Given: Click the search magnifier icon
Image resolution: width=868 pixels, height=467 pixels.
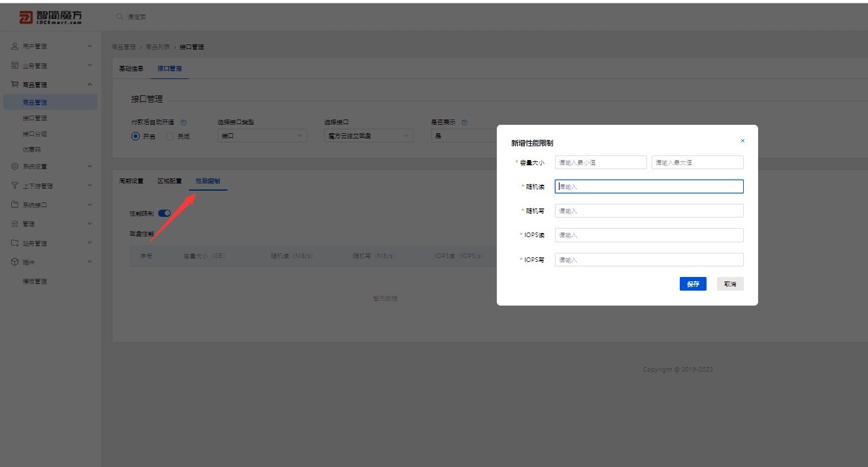Looking at the screenshot, I should 120,16.
